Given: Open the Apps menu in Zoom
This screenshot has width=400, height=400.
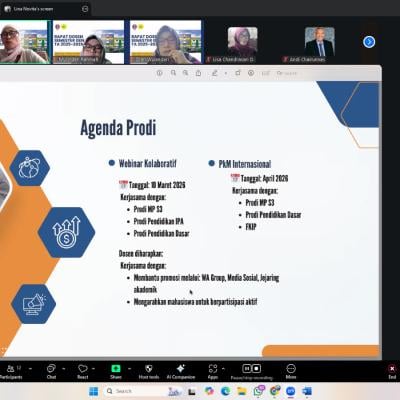Looking at the screenshot, I should tap(213, 371).
